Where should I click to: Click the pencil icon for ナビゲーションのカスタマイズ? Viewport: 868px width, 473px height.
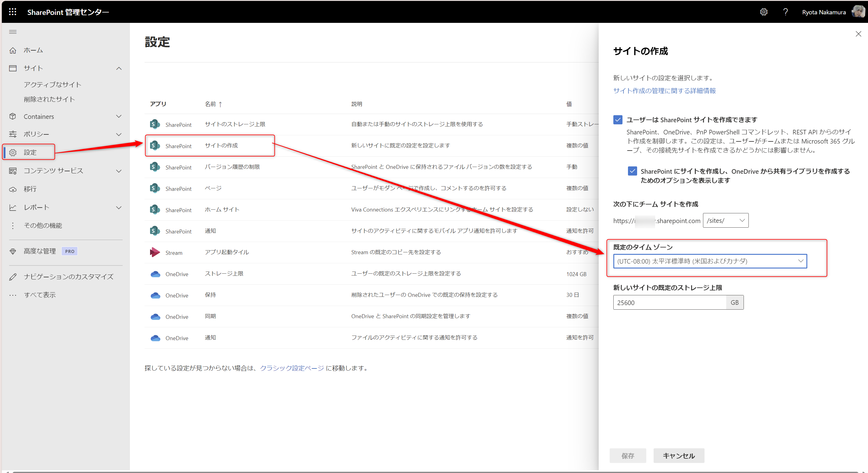pyautogui.click(x=13, y=277)
